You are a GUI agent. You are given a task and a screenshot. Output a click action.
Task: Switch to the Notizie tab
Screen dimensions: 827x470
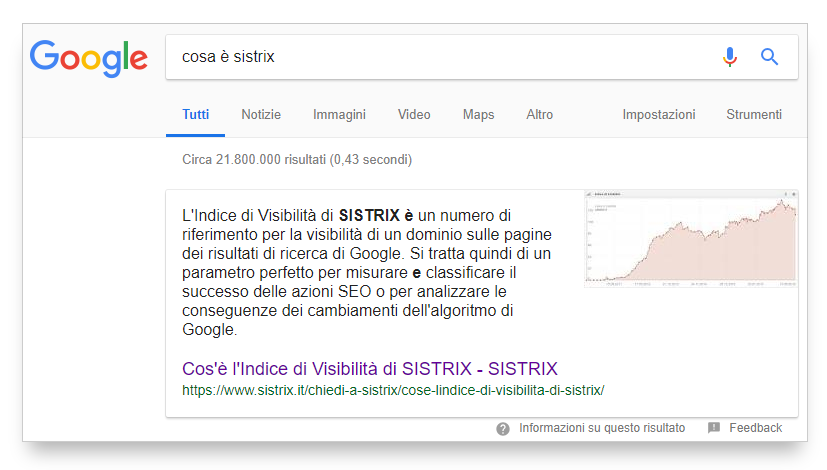pyautogui.click(x=261, y=114)
